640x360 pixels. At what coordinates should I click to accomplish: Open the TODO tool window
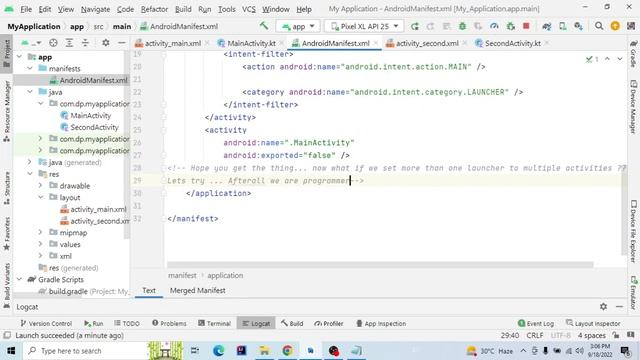coord(127,323)
